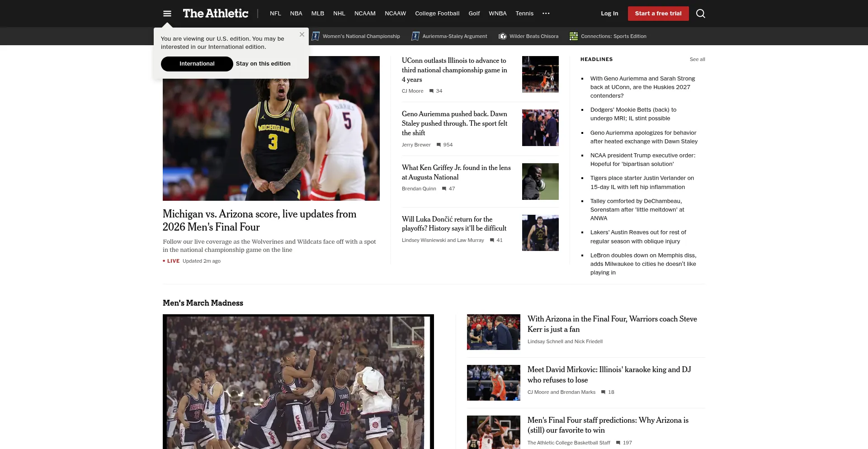868x449 pixels.
Task: Open Wilder Beats Chisora topic link
Action: pyautogui.click(x=534, y=36)
